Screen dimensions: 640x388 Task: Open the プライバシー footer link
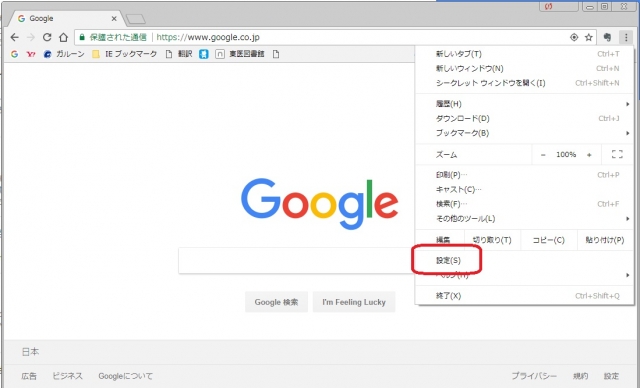(x=534, y=376)
